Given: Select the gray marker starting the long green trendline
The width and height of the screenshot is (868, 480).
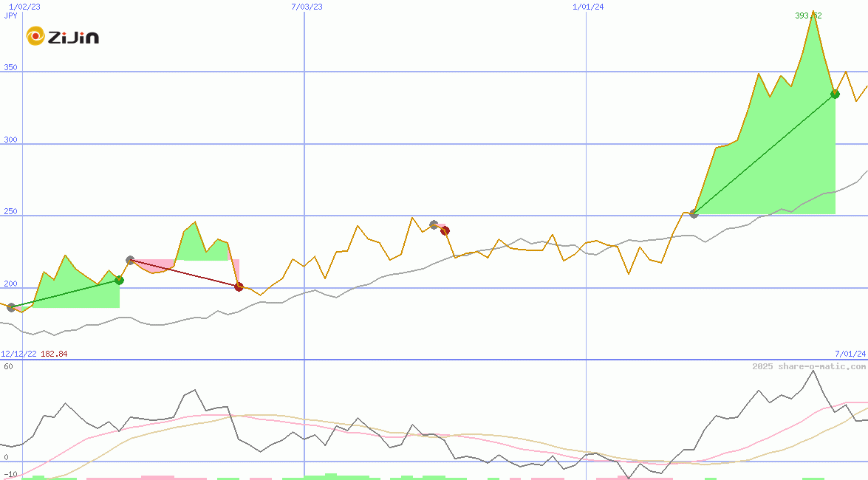Looking at the screenshot, I should coord(693,215).
